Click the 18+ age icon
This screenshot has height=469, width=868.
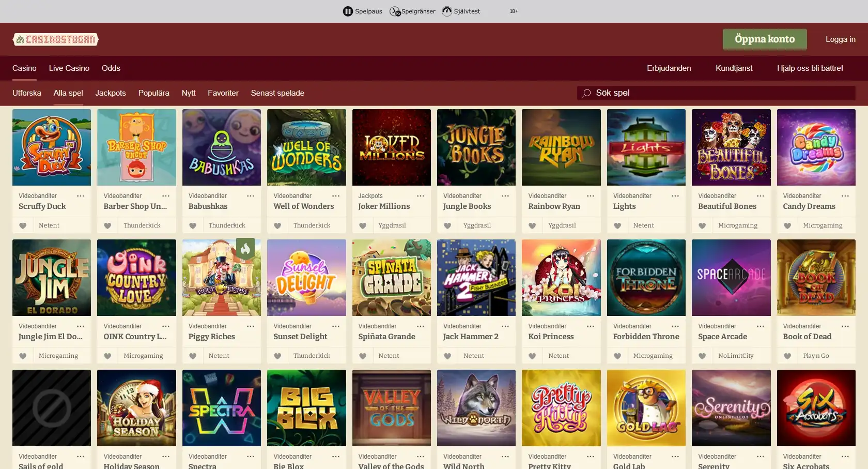click(x=514, y=11)
